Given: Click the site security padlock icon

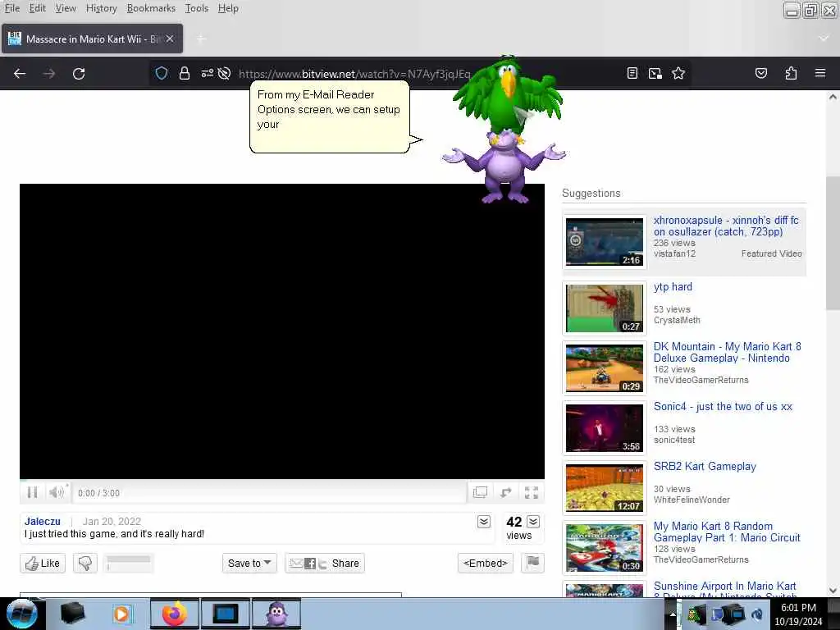Looking at the screenshot, I should 185,73.
